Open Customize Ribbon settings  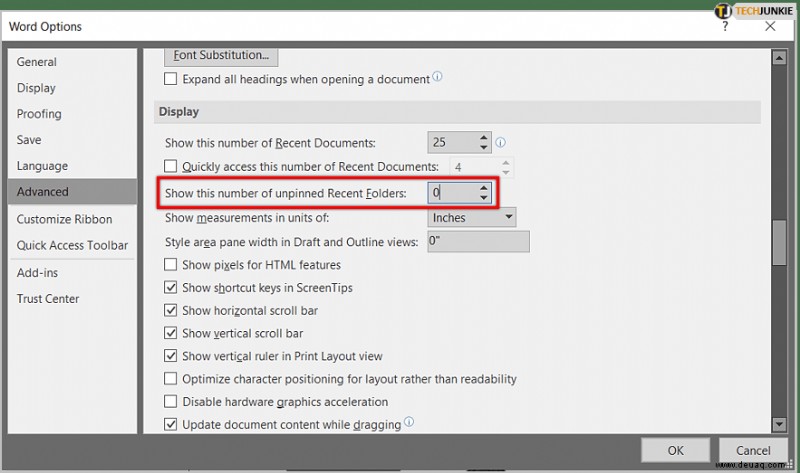click(72, 219)
